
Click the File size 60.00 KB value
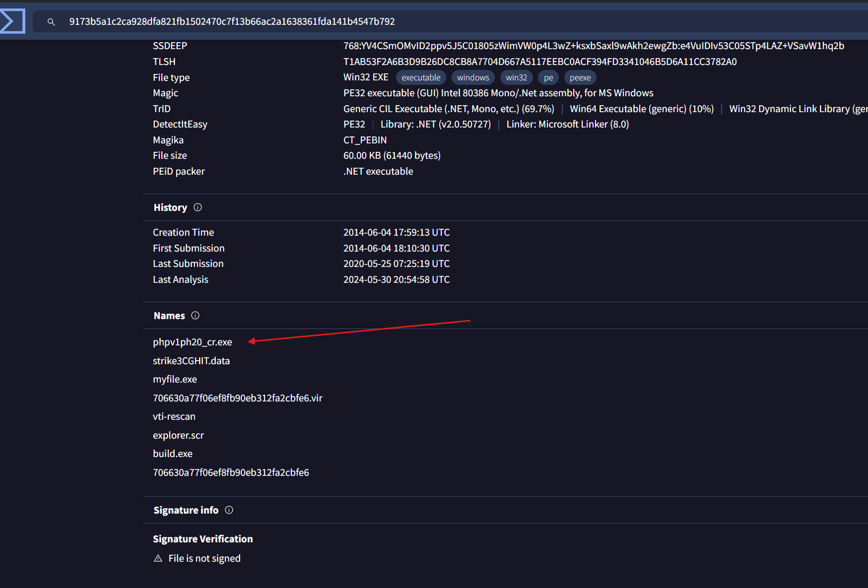[392, 155]
